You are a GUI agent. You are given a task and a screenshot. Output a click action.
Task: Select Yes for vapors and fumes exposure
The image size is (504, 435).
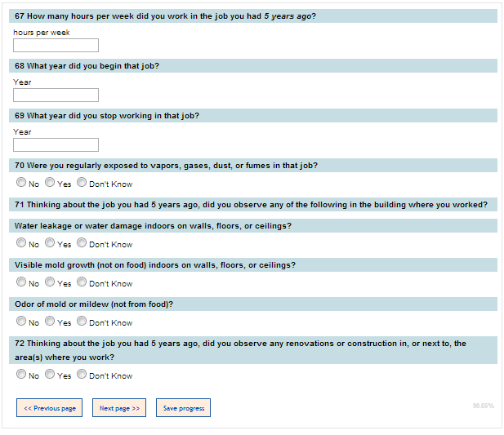click(50, 184)
